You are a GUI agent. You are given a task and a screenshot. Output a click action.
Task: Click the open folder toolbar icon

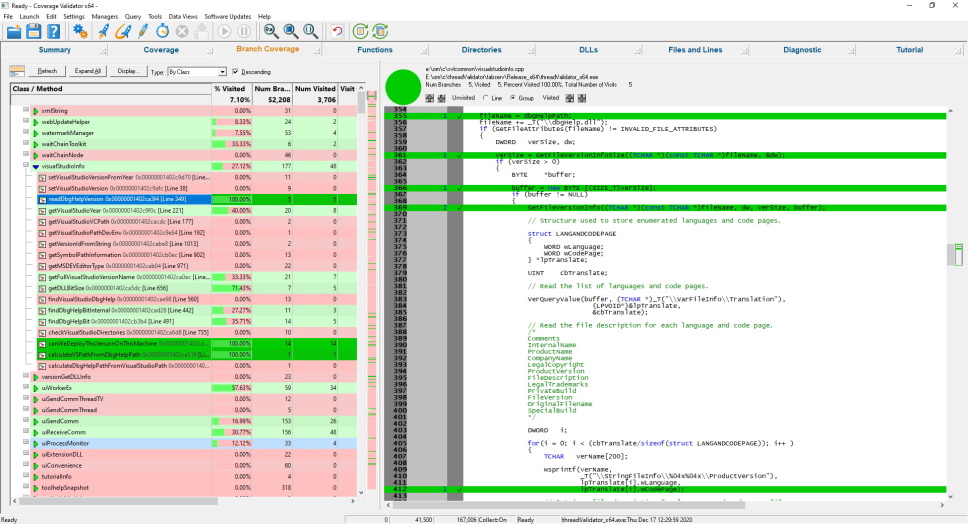(x=13, y=31)
